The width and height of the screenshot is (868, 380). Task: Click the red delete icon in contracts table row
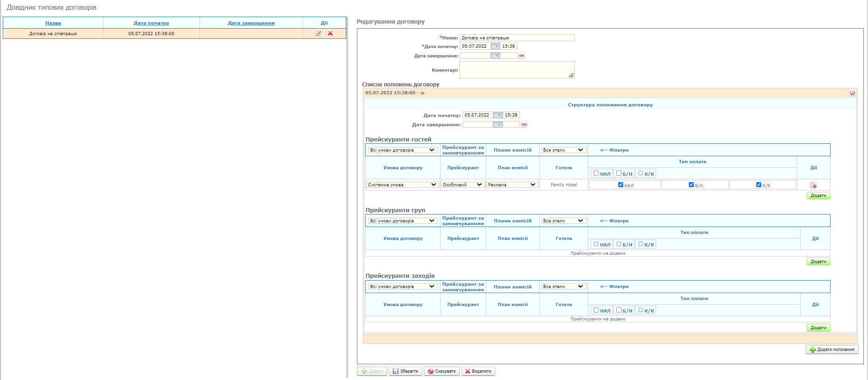coord(330,33)
